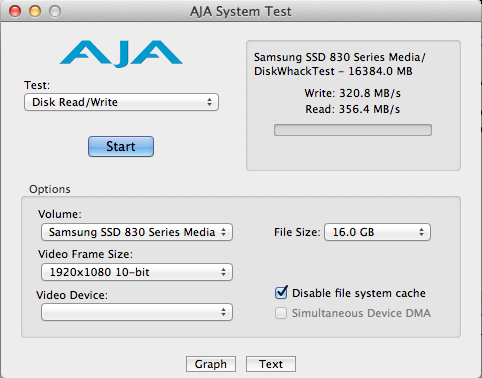This screenshot has width=482, height=378.
Task: Click the arrows on the Volume dropdown
Action: click(223, 232)
